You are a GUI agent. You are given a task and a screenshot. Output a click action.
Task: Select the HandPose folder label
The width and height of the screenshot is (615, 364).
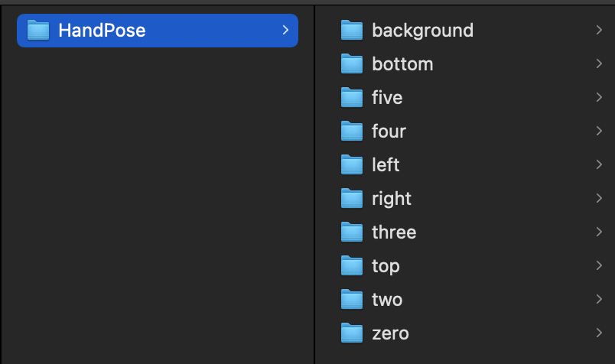click(x=102, y=31)
